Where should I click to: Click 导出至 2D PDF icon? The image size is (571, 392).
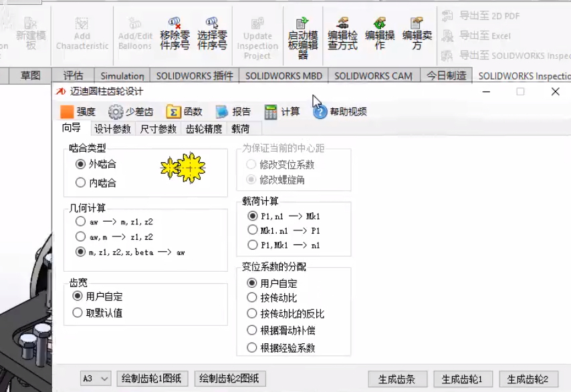click(x=447, y=16)
